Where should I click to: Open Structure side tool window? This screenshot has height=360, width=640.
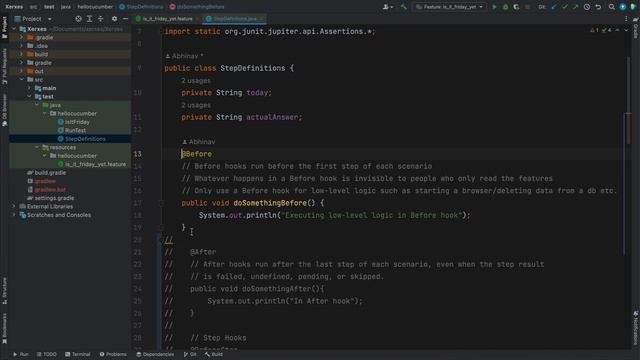(x=4, y=290)
